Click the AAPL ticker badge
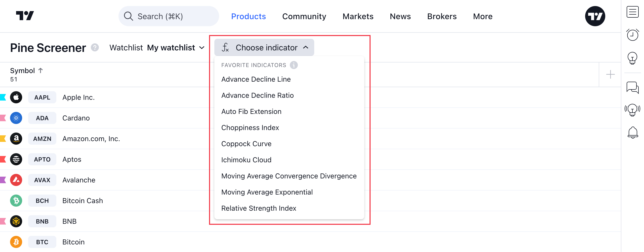The height and width of the screenshot is (252, 644). point(42,97)
